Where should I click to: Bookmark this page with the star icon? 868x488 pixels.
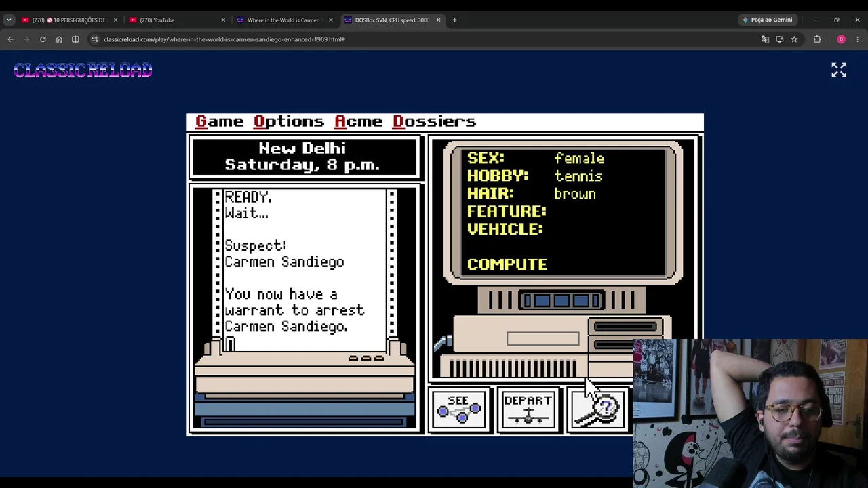point(794,39)
